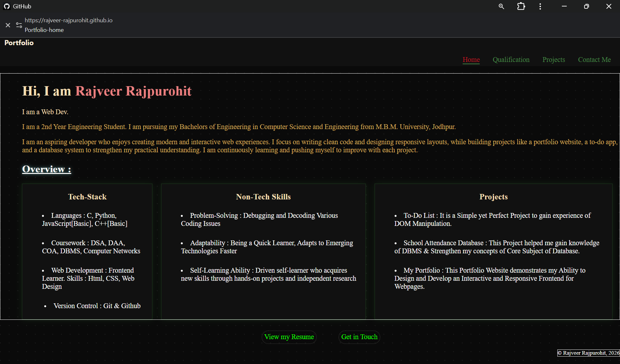620x364 pixels.
Task: Open the Qualification nav link
Action: coord(511,60)
